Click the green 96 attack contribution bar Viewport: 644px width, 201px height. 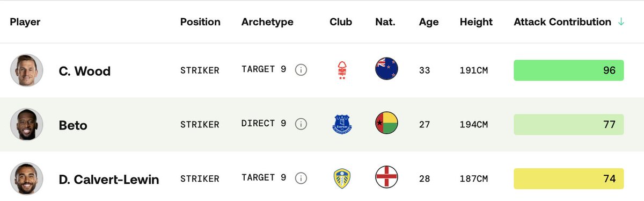click(569, 70)
